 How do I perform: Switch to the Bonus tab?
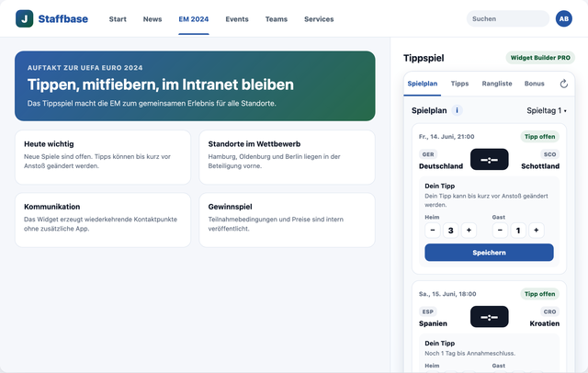coord(535,84)
